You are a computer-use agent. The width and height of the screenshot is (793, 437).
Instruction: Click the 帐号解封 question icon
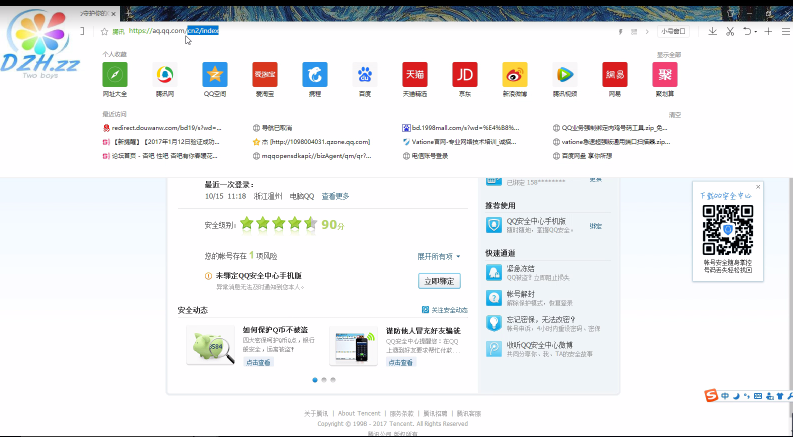tap(494, 297)
